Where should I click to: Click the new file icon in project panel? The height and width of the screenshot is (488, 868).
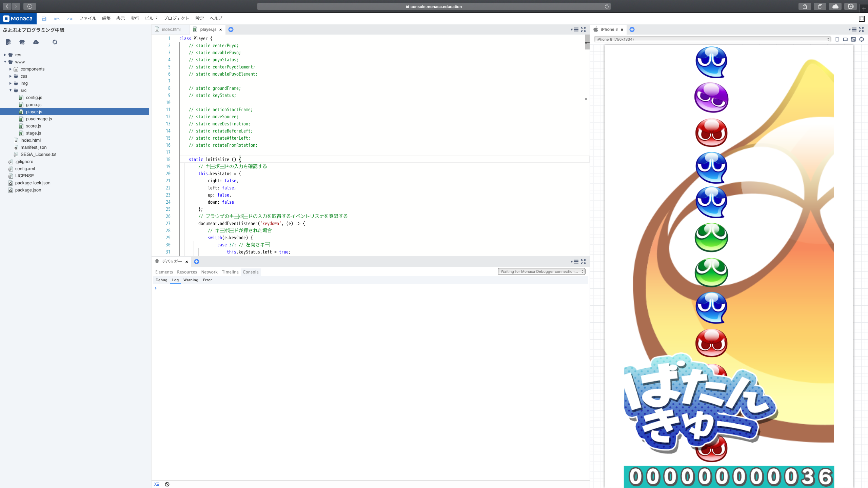click(x=8, y=42)
